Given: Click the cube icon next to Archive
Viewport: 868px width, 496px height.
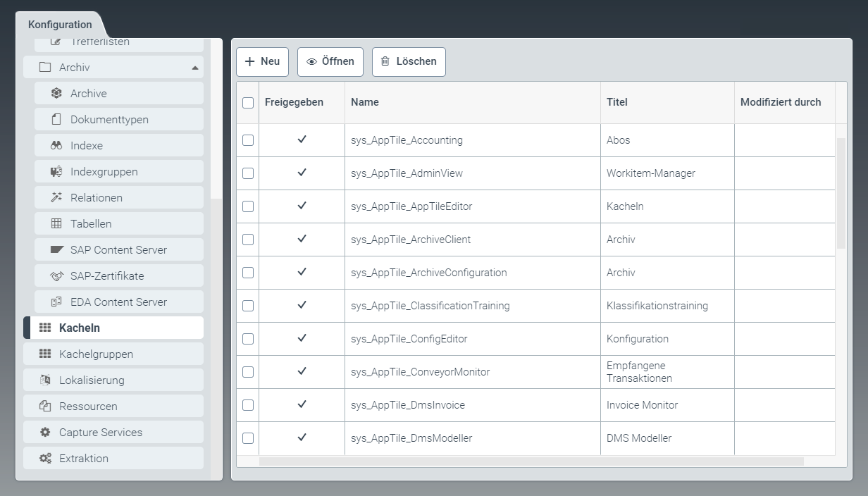Looking at the screenshot, I should [x=56, y=94].
